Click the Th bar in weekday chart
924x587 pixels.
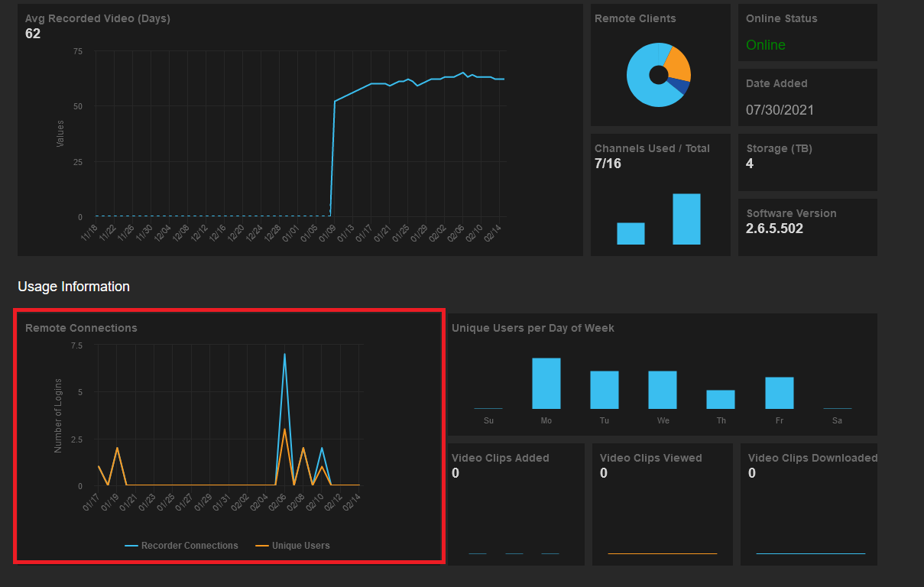(721, 400)
